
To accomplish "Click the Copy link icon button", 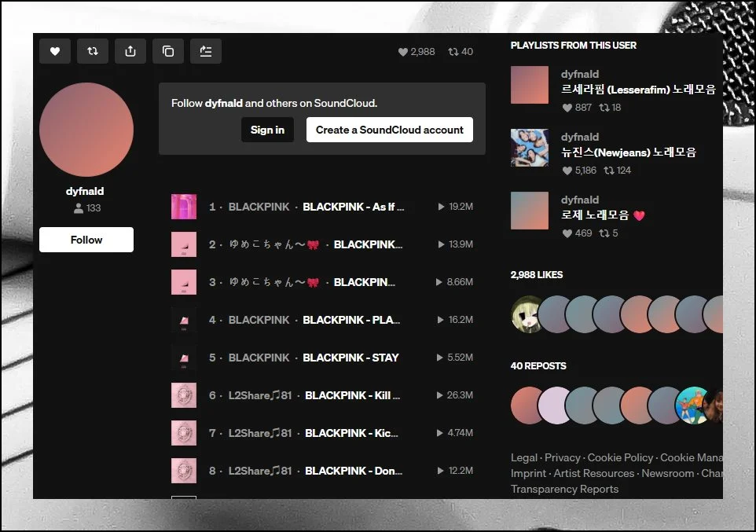I will pos(168,51).
